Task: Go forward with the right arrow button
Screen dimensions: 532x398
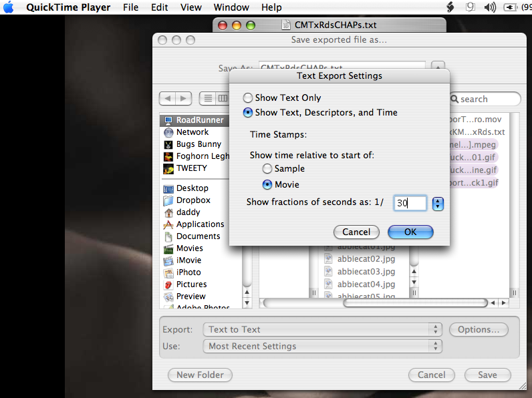Action: (x=184, y=99)
